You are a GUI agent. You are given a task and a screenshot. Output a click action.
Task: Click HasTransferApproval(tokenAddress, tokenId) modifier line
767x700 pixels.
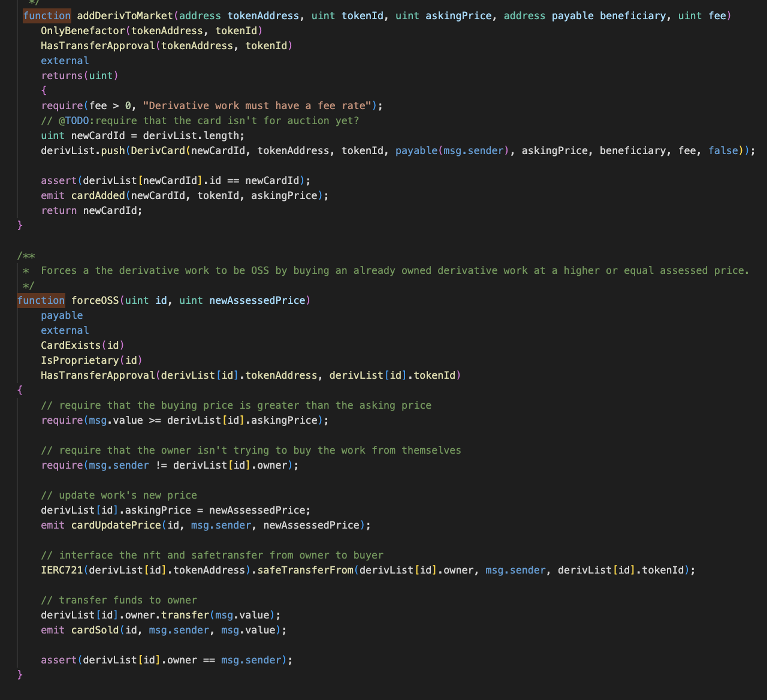pyautogui.click(x=167, y=46)
